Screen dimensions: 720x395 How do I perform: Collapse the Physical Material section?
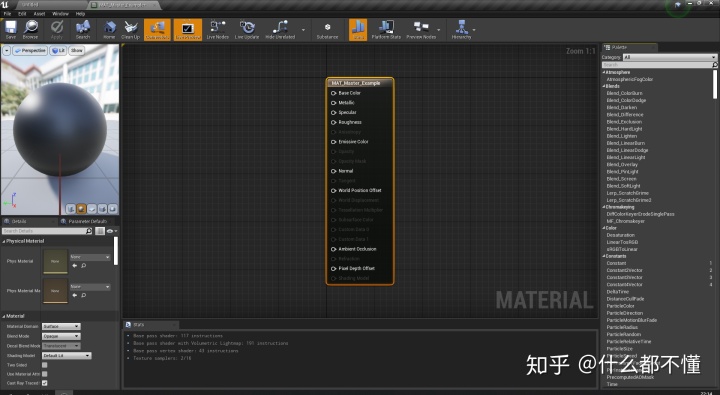(x=4, y=241)
